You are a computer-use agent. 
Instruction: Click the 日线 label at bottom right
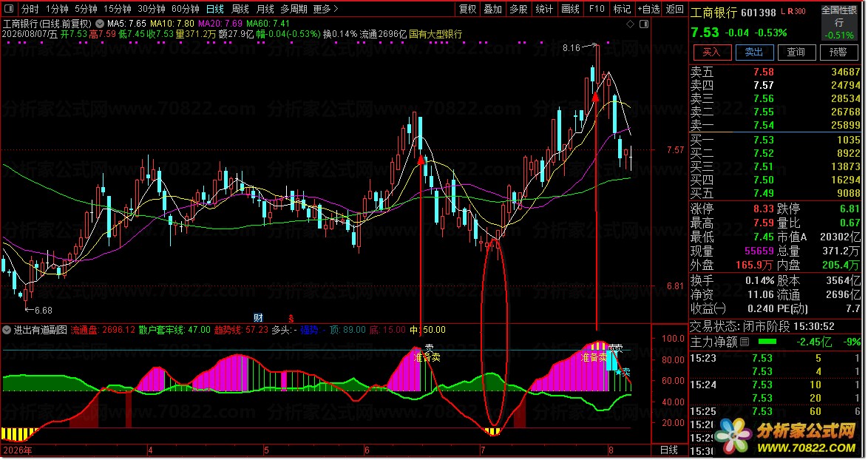(668, 450)
